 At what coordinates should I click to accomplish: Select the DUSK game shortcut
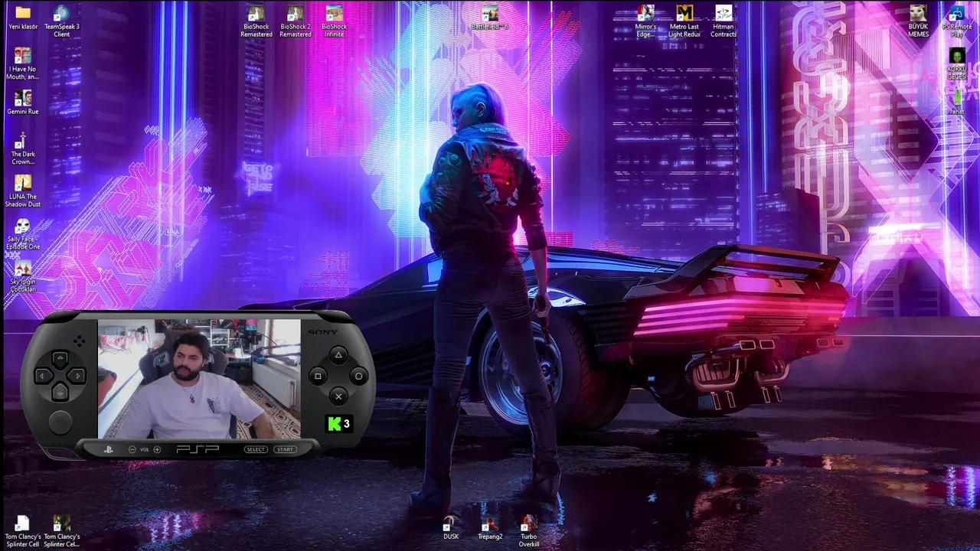click(x=451, y=523)
